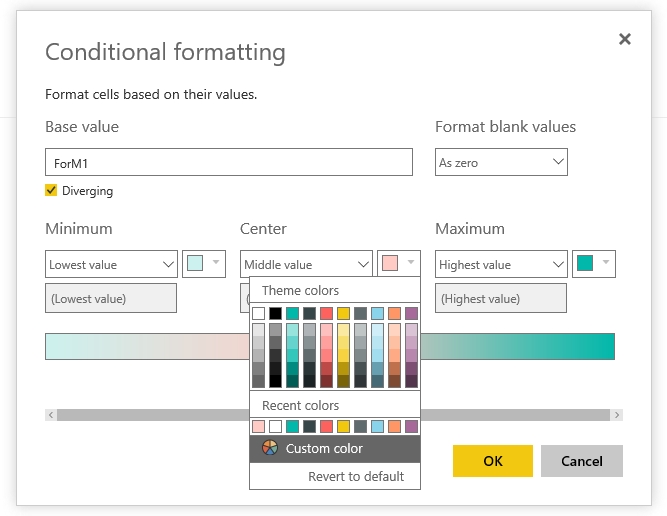Uncheck the Diverging checkbox
667x516 pixels.
click(x=51, y=190)
